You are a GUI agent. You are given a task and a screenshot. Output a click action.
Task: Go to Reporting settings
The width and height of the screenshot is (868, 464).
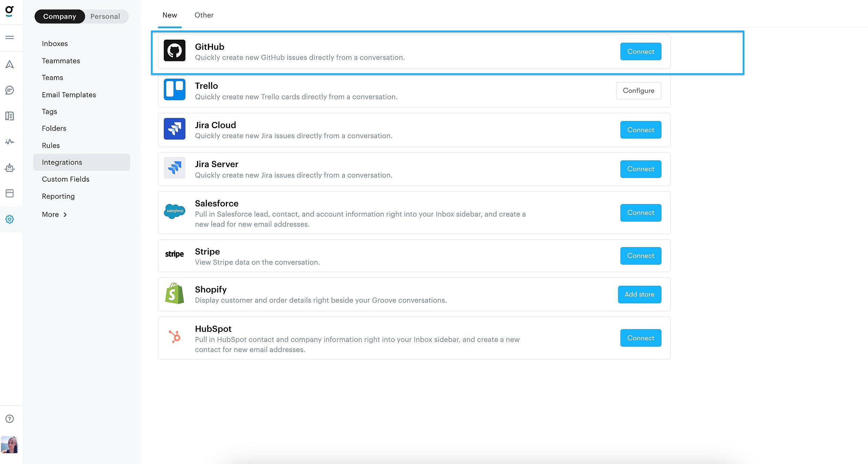58,196
